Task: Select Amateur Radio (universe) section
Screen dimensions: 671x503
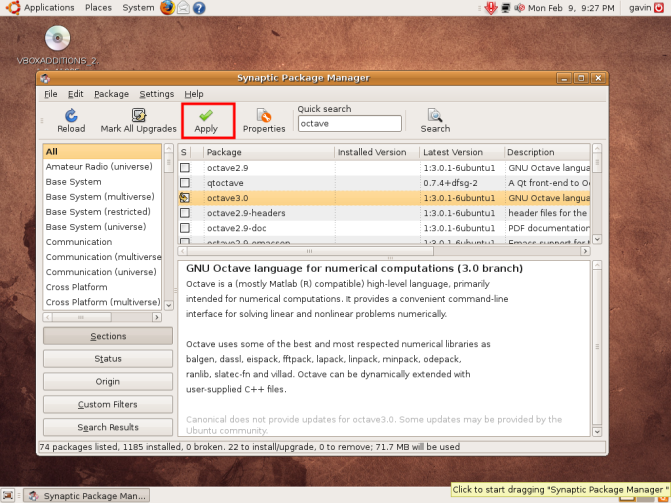Action: point(102,167)
